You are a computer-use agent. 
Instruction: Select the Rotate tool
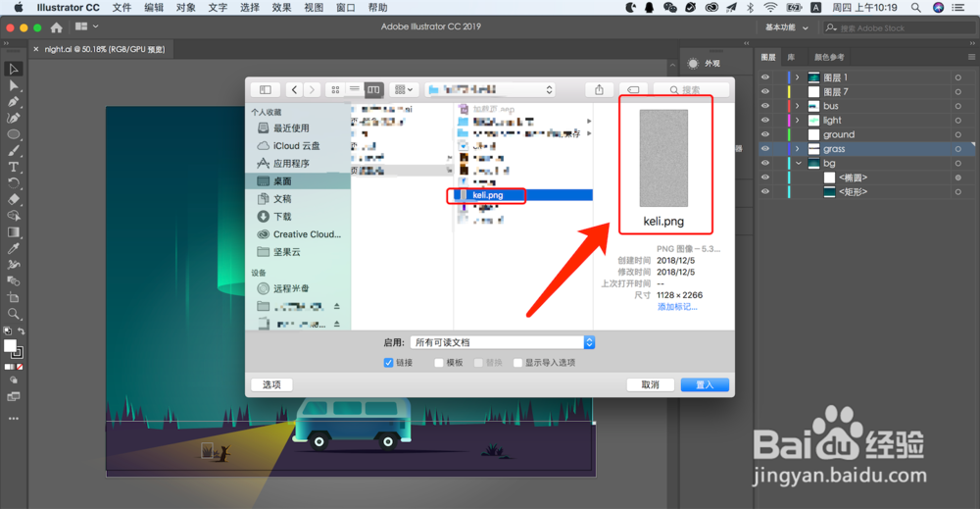pyautogui.click(x=14, y=183)
